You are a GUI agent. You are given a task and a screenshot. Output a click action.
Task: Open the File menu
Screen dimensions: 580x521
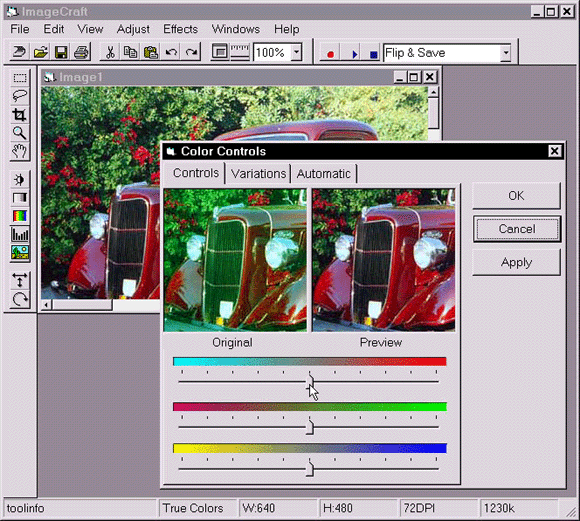click(20, 29)
